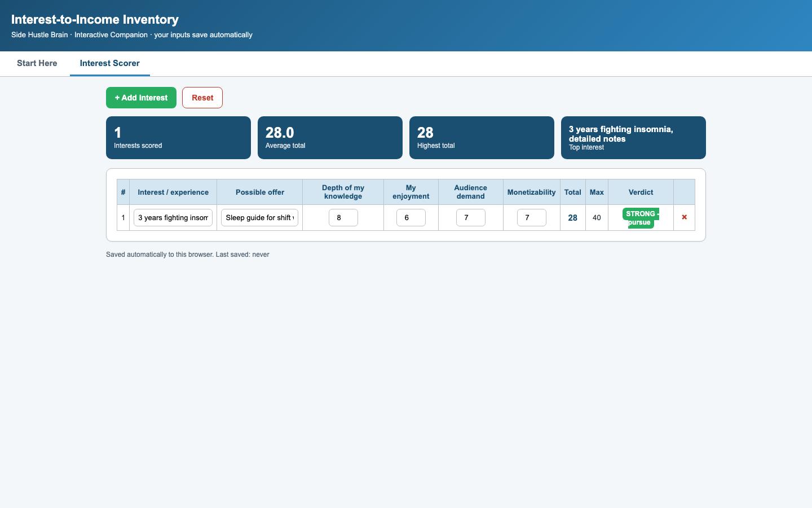
Task: Delete row 1 with the red X
Action: coord(684,217)
